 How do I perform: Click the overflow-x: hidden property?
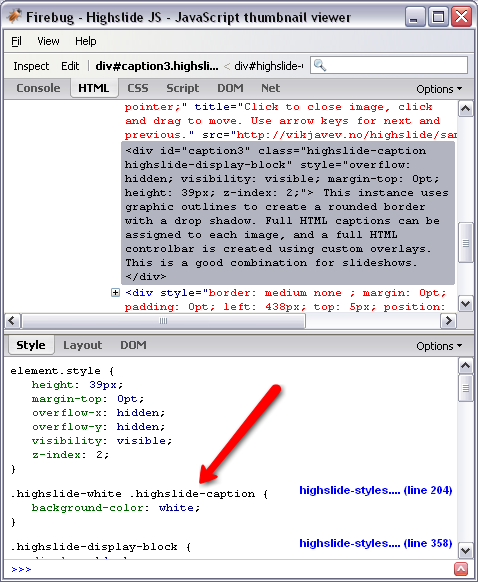pos(98,413)
